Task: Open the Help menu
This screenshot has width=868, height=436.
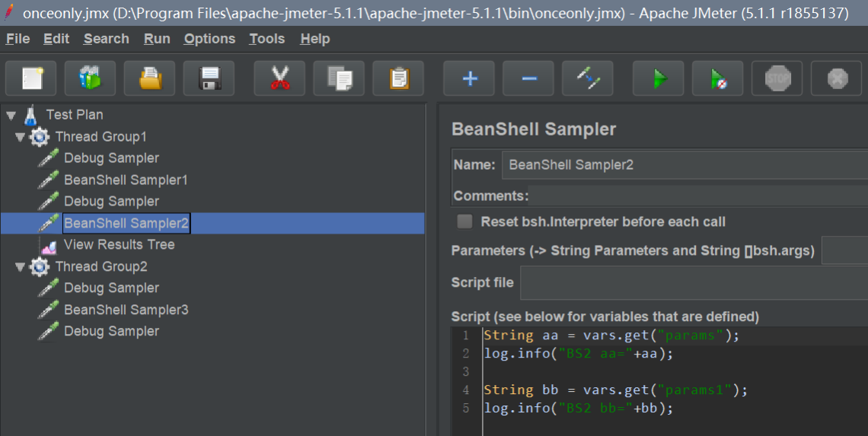Action: pyautogui.click(x=315, y=39)
